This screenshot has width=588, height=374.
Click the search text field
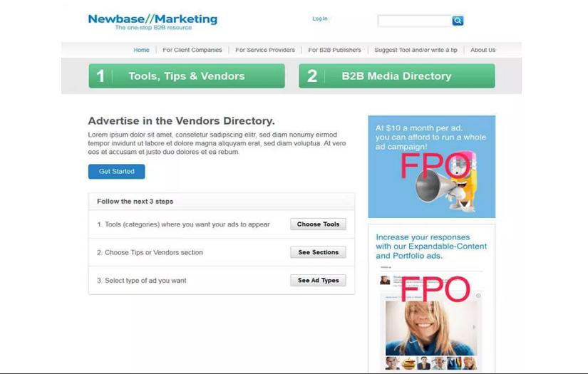[415, 21]
